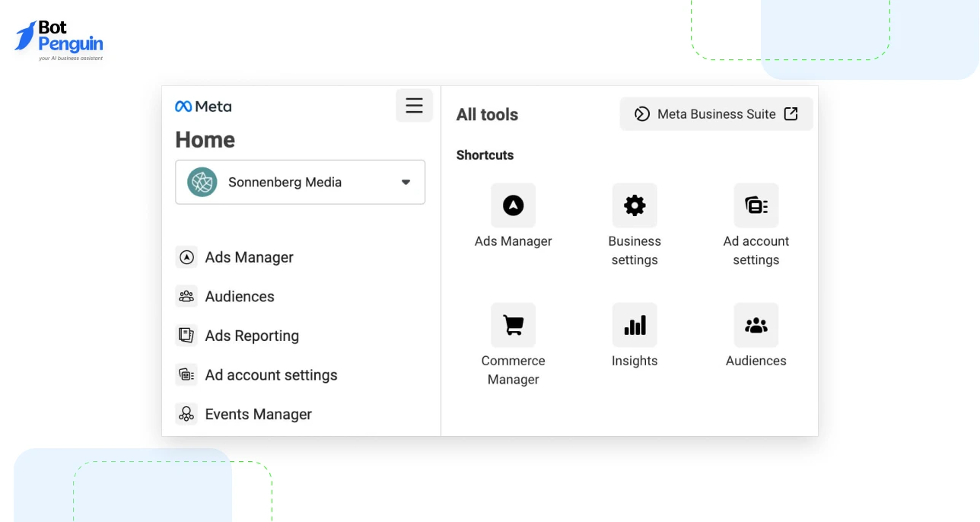Open the Ad account settings shortcut icon

coord(756,205)
